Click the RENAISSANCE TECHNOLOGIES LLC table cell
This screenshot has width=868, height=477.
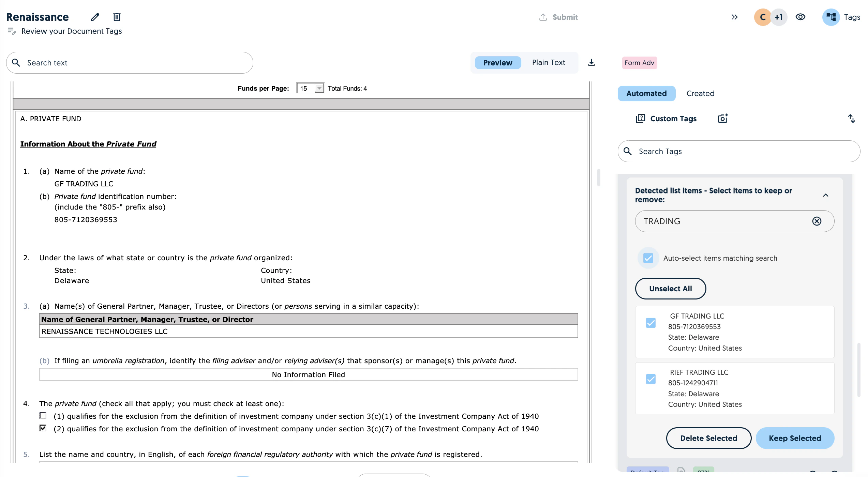click(309, 331)
